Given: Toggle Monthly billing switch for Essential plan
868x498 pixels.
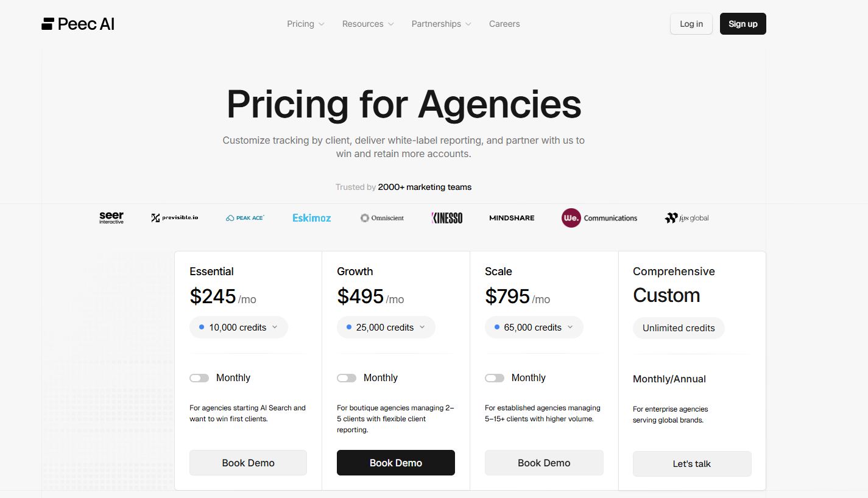Looking at the screenshot, I should click(x=199, y=378).
